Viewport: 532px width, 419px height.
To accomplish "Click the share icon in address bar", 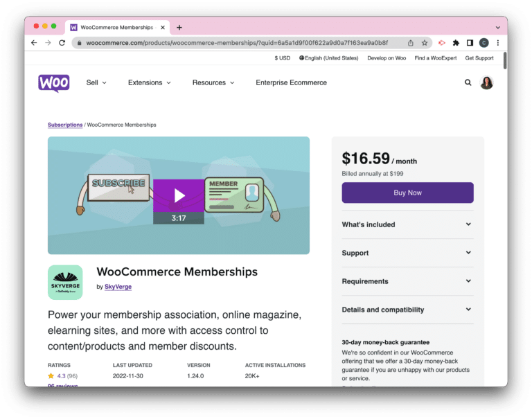I will point(411,43).
